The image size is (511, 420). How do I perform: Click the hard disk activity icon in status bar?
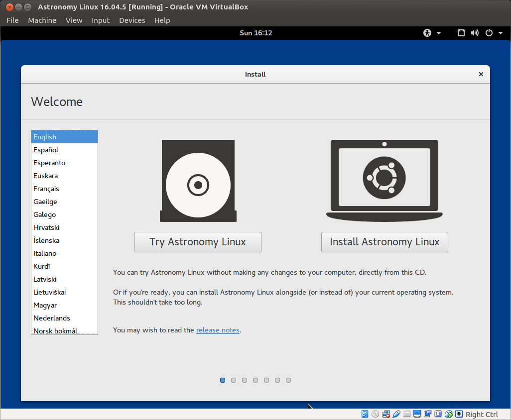pos(365,414)
